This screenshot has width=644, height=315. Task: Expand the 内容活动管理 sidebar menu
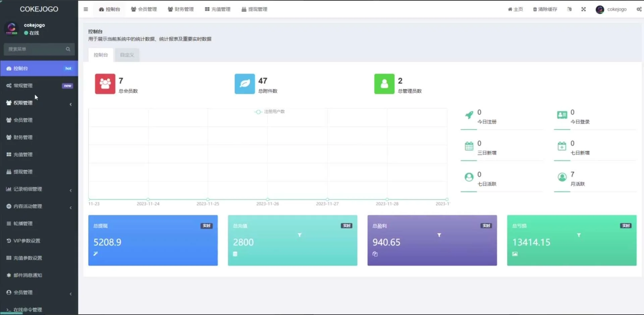pyautogui.click(x=39, y=206)
